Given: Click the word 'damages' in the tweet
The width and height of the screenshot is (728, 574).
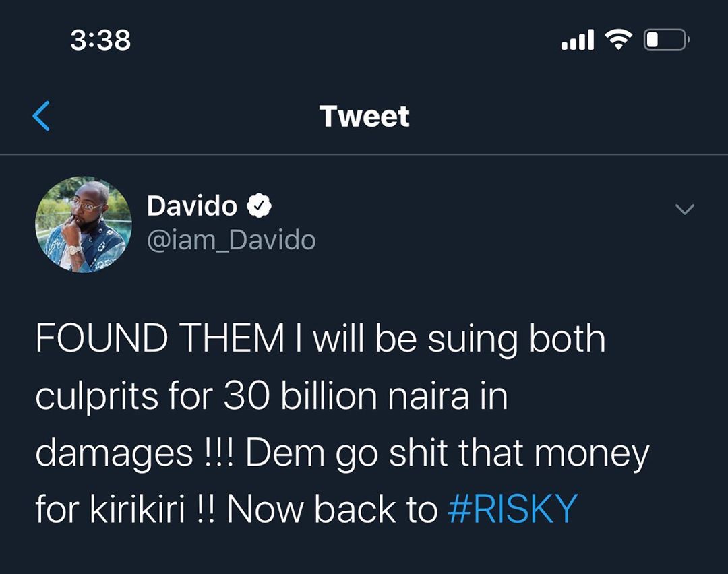Looking at the screenshot, I should coord(114,453).
